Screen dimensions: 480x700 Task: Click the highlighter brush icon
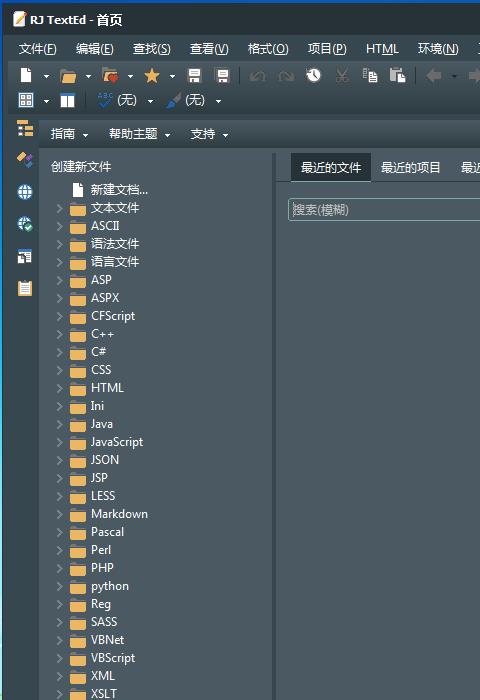click(x=174, y=100)
